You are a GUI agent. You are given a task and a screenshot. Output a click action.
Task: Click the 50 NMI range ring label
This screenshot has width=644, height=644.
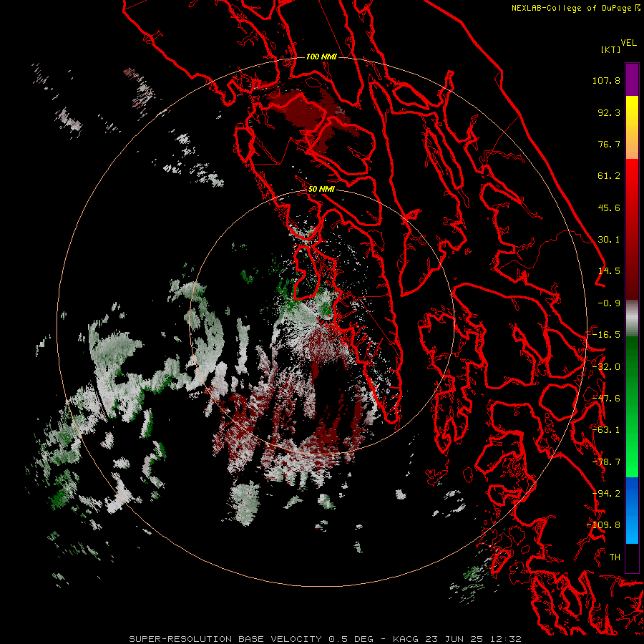tap(321, 189)
